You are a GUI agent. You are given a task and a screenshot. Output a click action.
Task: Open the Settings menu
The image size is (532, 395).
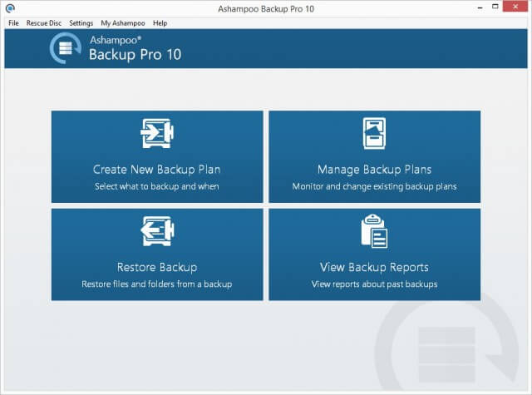(x=81, y=23)
